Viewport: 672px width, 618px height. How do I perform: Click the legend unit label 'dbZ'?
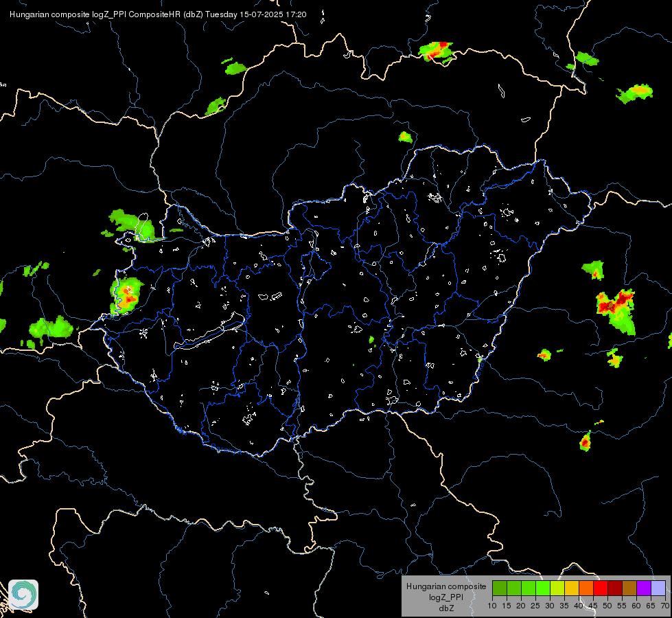point(446,608)
